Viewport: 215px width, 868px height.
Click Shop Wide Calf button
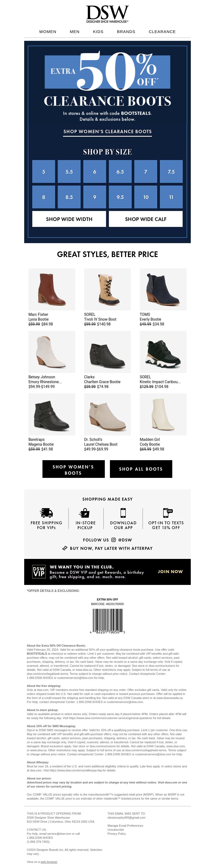[146, 219]
